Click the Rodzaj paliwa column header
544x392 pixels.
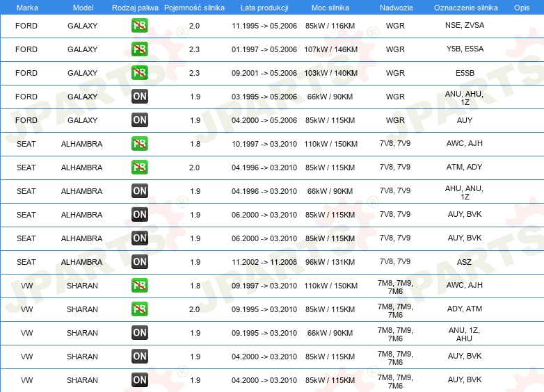135,8
